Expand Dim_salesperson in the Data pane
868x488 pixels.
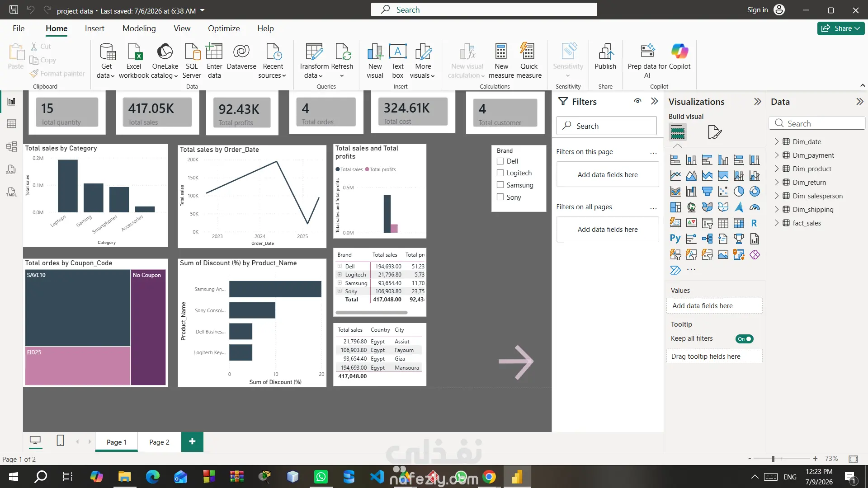coord(777,196)
